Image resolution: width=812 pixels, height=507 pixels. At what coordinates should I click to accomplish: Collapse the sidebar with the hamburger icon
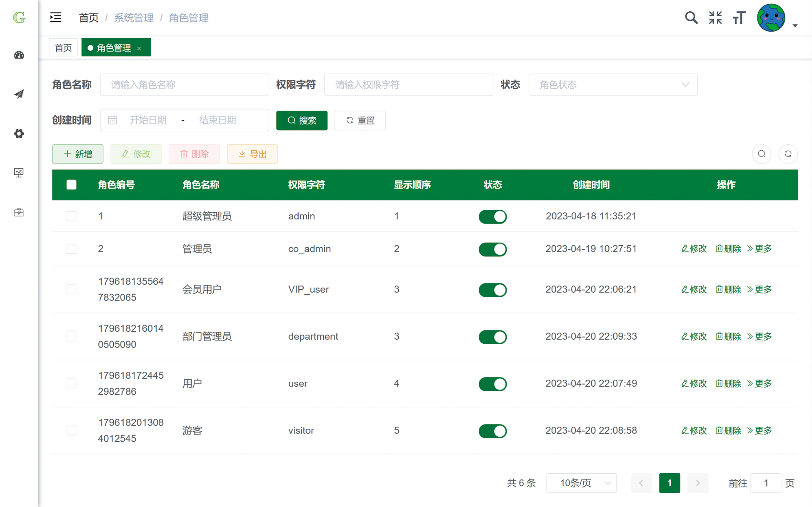(56, 17)
